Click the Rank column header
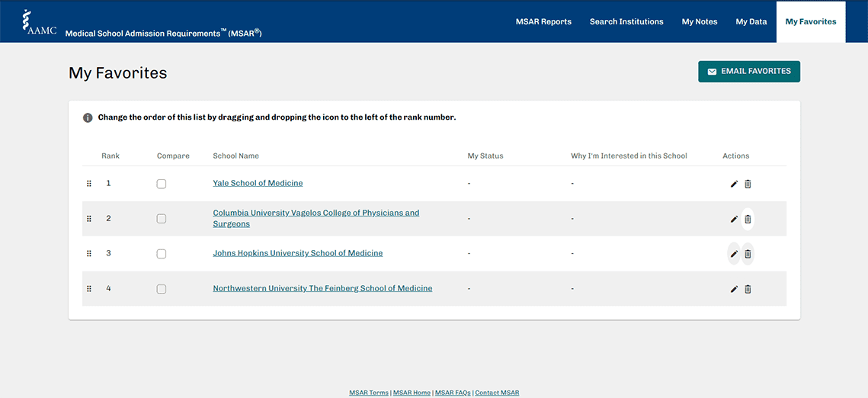Screen dimensions: 868x398 [111, 156]
